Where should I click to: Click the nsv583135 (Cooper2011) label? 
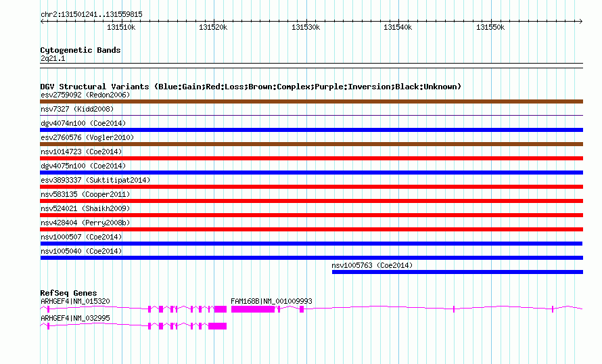click(x=85, y=194)
